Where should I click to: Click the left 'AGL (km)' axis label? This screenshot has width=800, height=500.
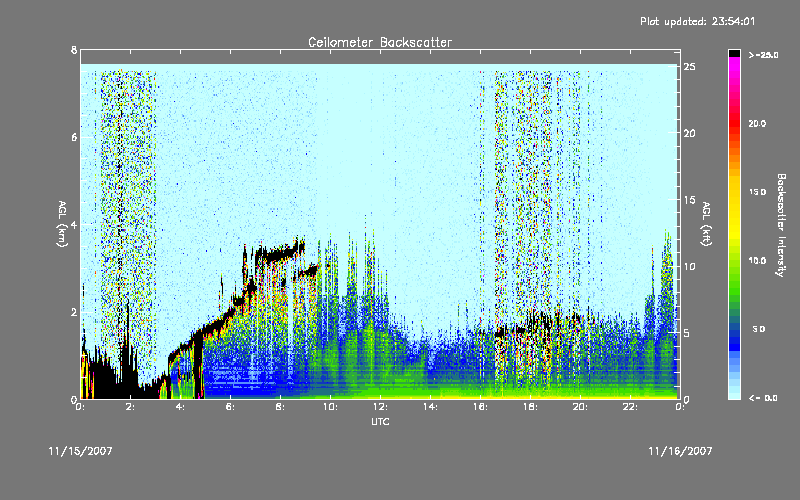[62, 224]
